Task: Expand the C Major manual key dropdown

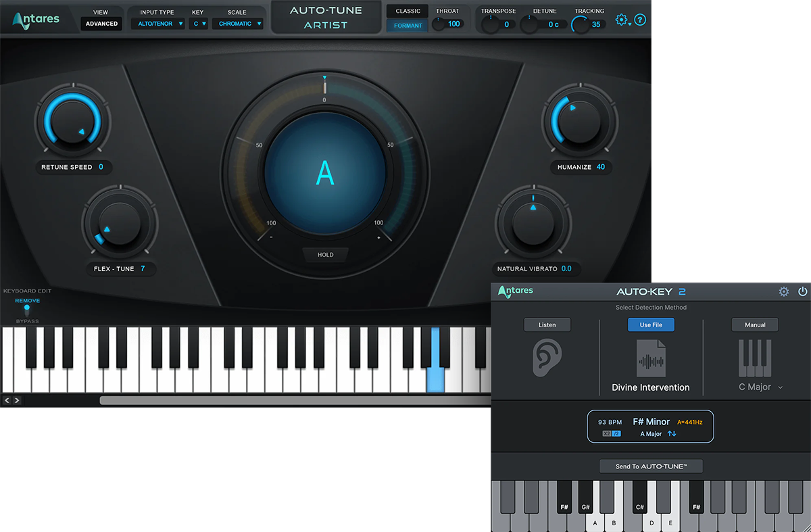Action: click(760, 387)
